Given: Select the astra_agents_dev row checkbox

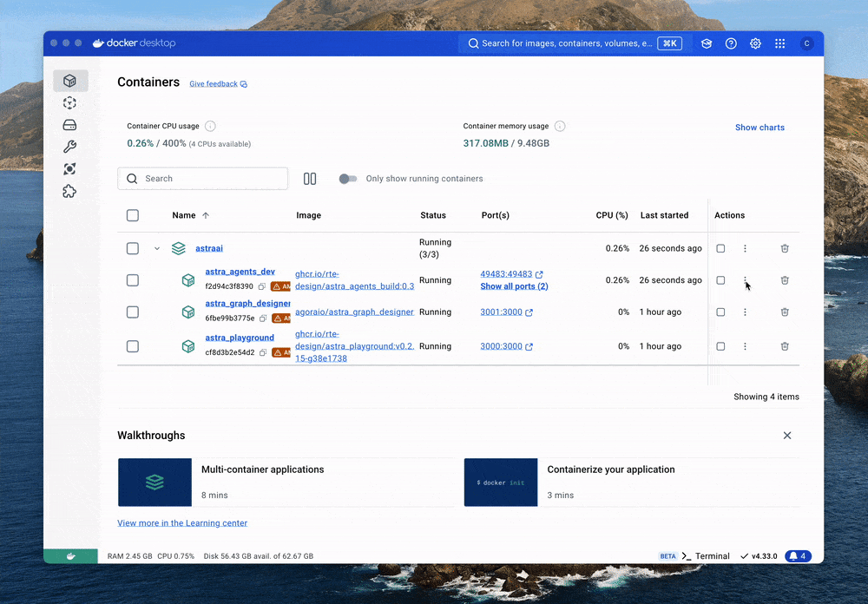Looking at the screenshot, I should [x=132, y=280].
